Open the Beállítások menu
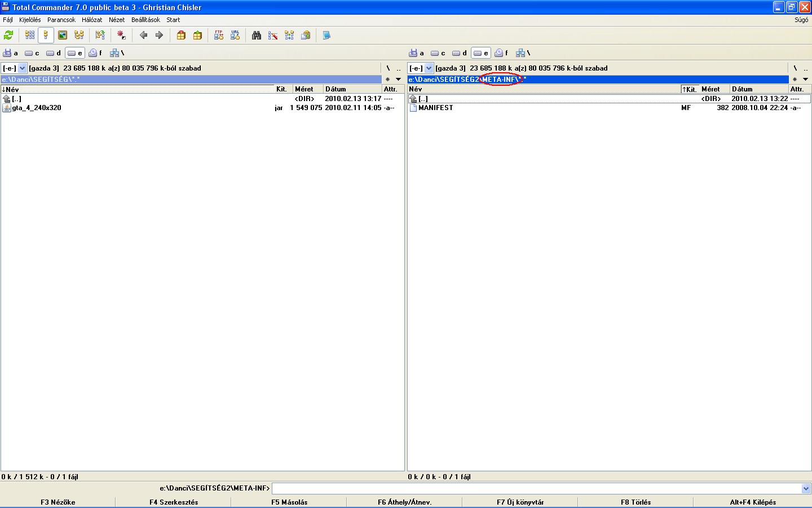812x508 pixels. (145, 20)
